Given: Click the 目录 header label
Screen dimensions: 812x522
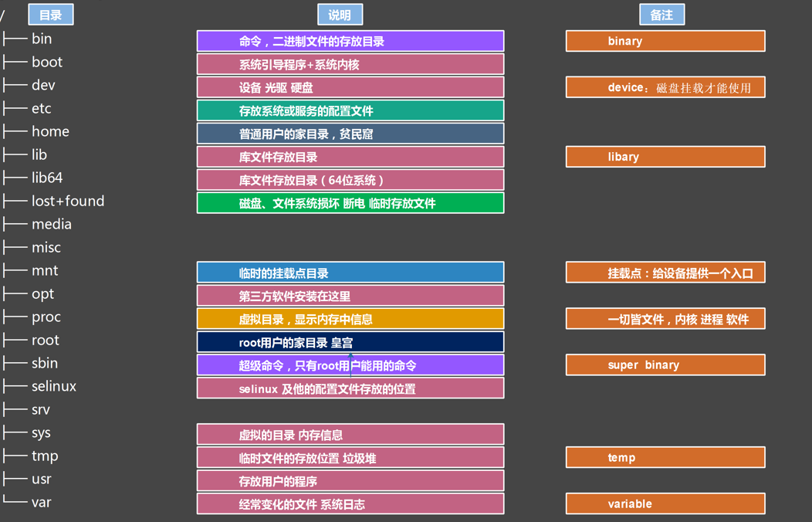Looking at the screenshot, I should point(51,15).
